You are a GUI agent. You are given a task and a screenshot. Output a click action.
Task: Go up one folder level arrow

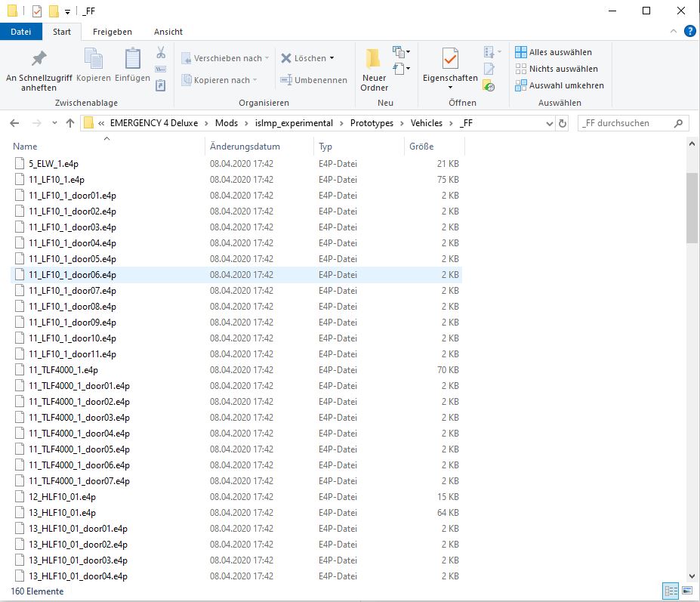click(70, 123)
